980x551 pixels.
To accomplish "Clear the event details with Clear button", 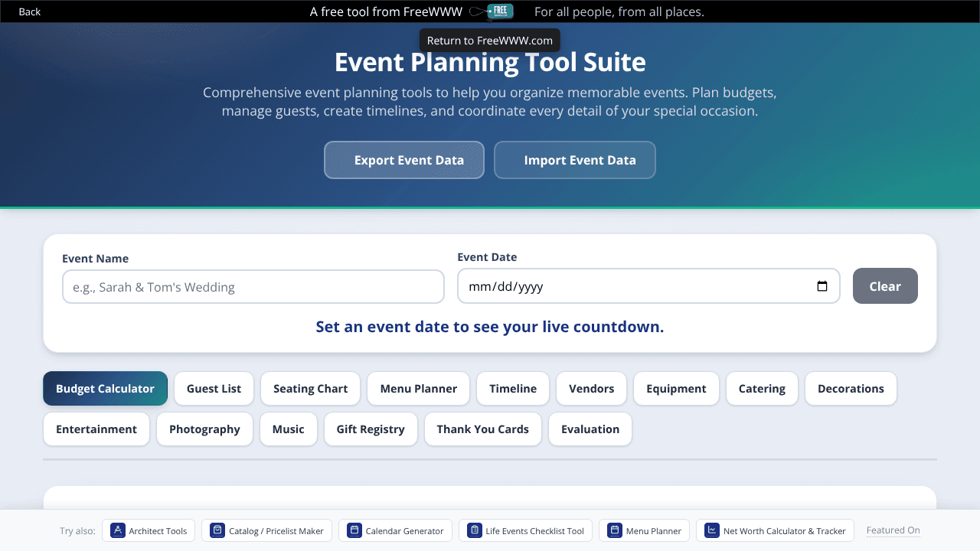I will 885,285.
